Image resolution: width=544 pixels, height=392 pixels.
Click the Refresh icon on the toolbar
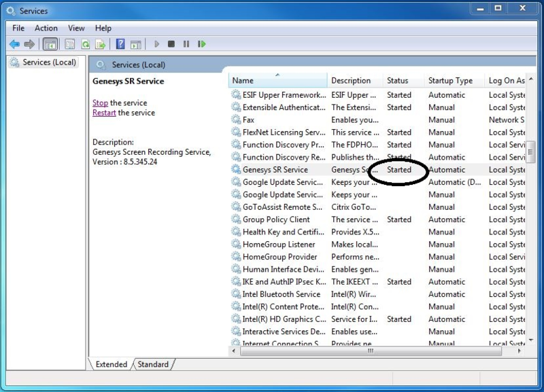(85, 44)
